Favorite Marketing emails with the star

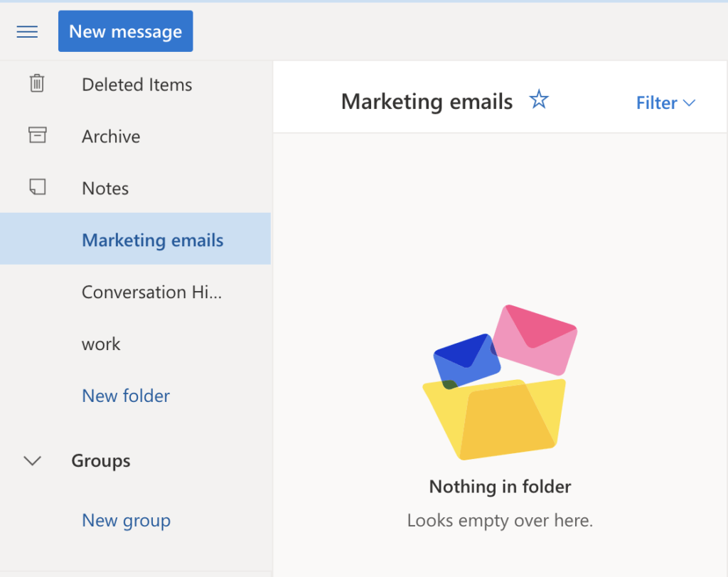[539, 100]
